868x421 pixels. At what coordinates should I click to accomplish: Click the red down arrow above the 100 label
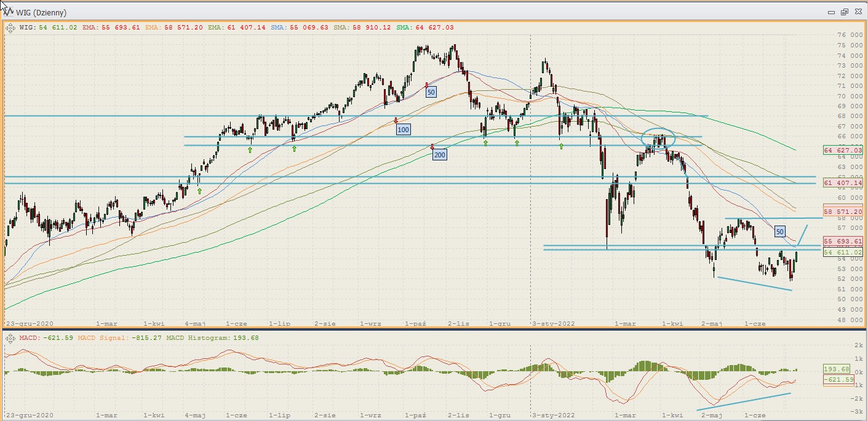[396, 120]
